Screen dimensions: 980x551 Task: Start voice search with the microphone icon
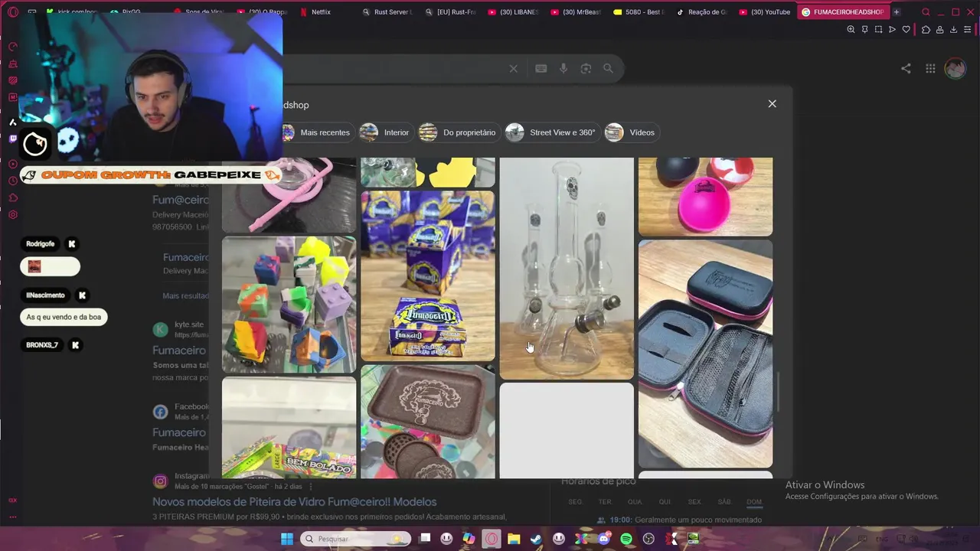coord(563,69)
